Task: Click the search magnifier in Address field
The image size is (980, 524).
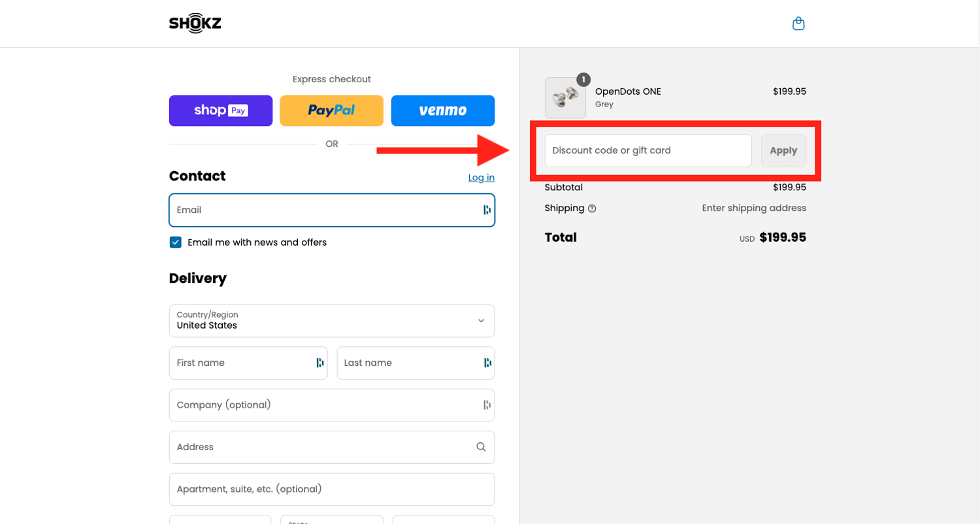Action: [481, 447]
